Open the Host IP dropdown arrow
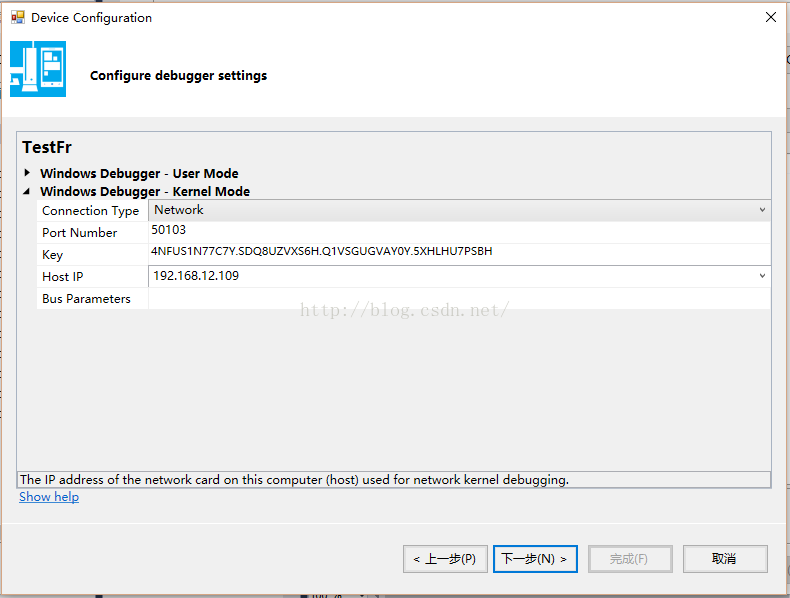The image size is (790, 598). [762, 276]
